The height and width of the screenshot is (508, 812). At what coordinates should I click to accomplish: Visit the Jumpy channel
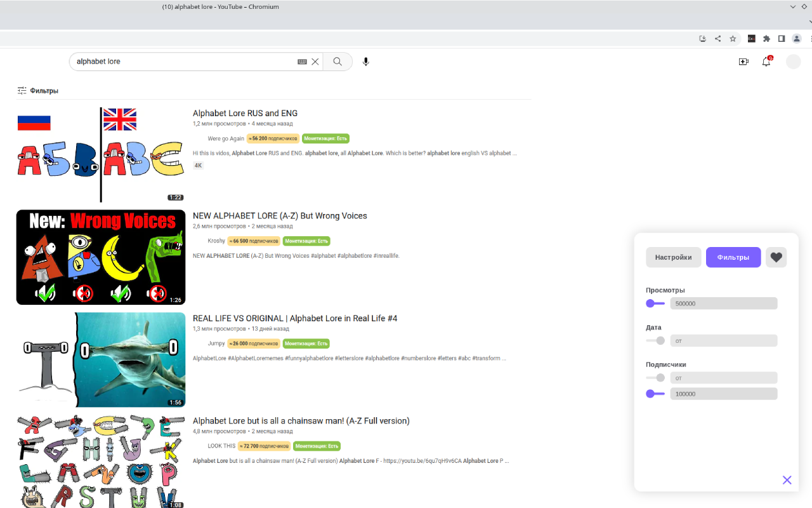[216, 344]
